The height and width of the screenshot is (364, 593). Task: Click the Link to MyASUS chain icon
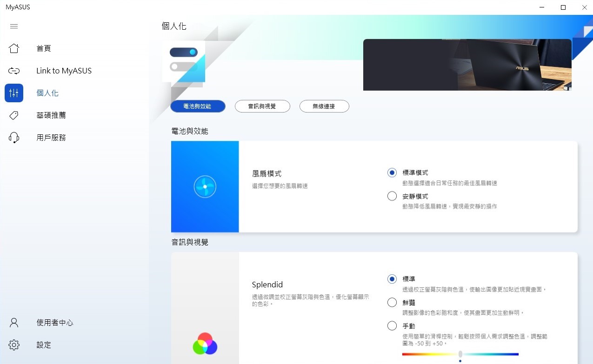(14, 71)
